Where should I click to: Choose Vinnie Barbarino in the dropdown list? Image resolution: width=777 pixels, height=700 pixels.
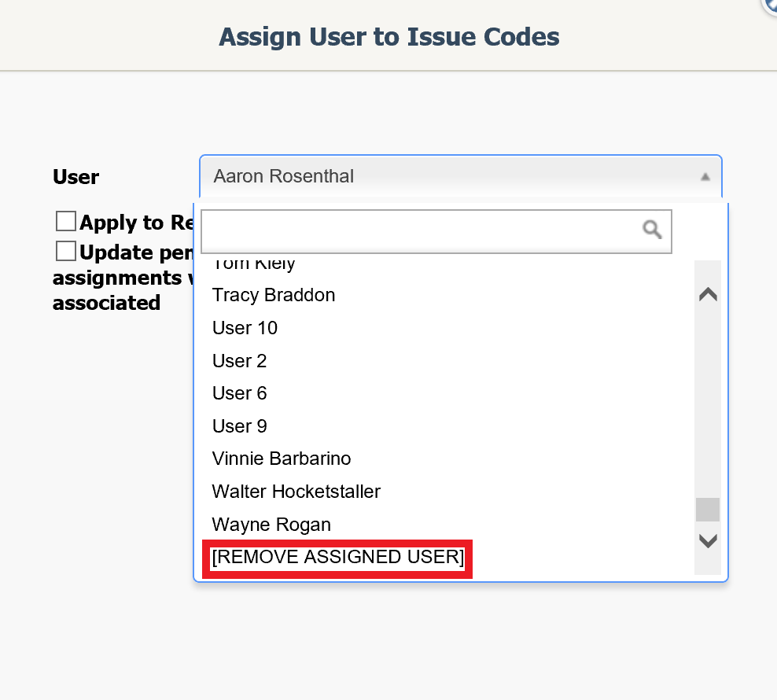coord(281,459)
